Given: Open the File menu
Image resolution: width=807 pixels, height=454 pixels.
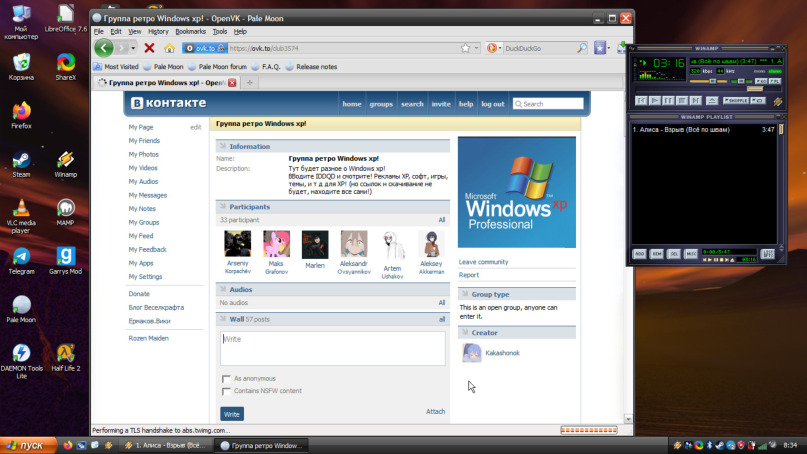Looking at the screenshot, I should (x=99, y=32).
